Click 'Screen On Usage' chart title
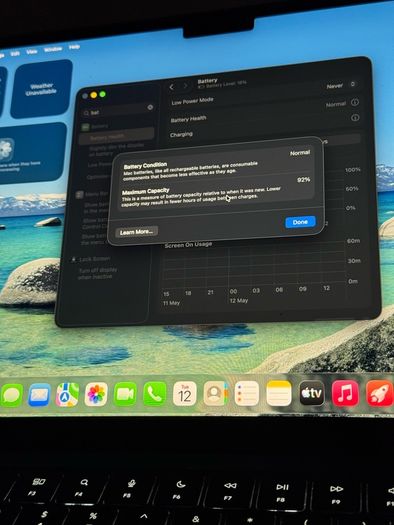 [x=188, y=245]
